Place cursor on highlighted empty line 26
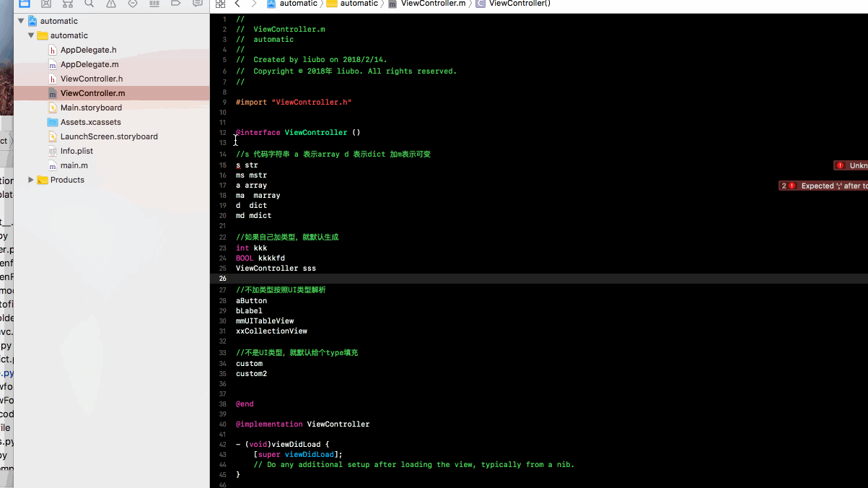The image size is (868, 488). [x=539, y=279]
